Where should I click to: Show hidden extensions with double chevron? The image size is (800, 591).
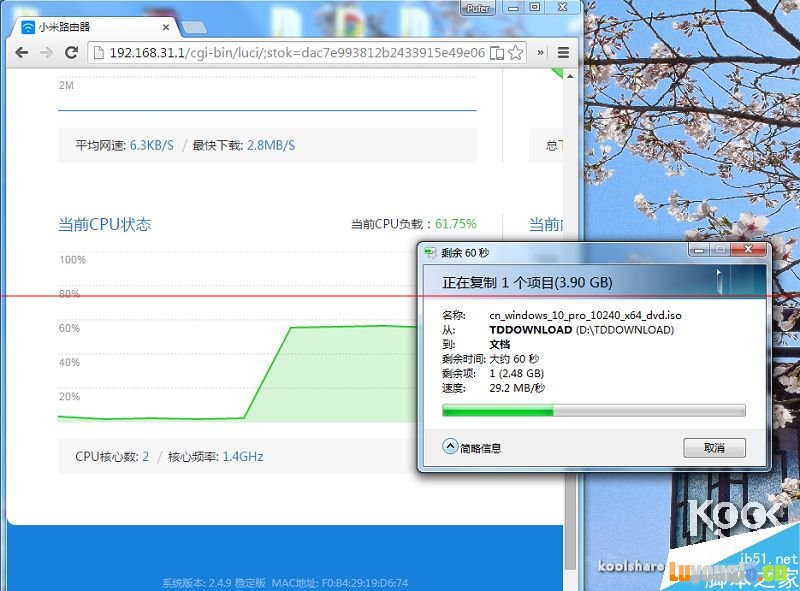[x=540, y=53]
